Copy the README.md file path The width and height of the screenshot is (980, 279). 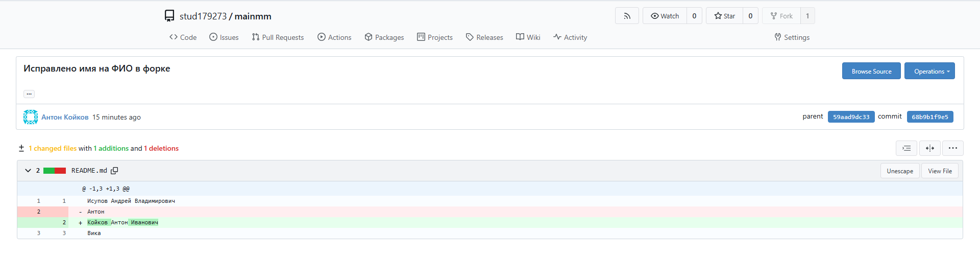(x=114, y=171)
